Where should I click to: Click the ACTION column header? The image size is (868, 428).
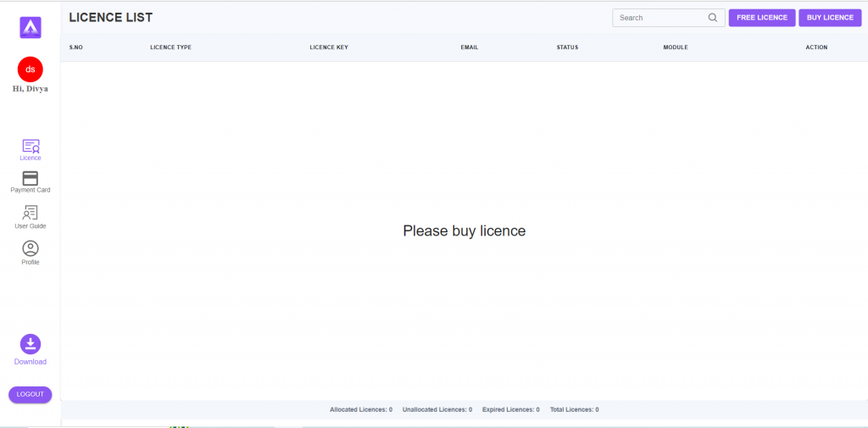point(816,47)
